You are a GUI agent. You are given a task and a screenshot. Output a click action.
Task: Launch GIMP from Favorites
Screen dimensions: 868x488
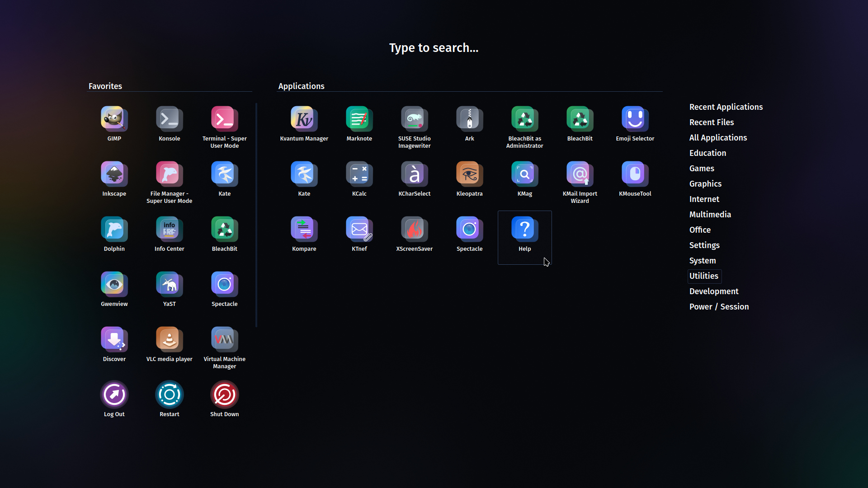(x=114, y=124)
